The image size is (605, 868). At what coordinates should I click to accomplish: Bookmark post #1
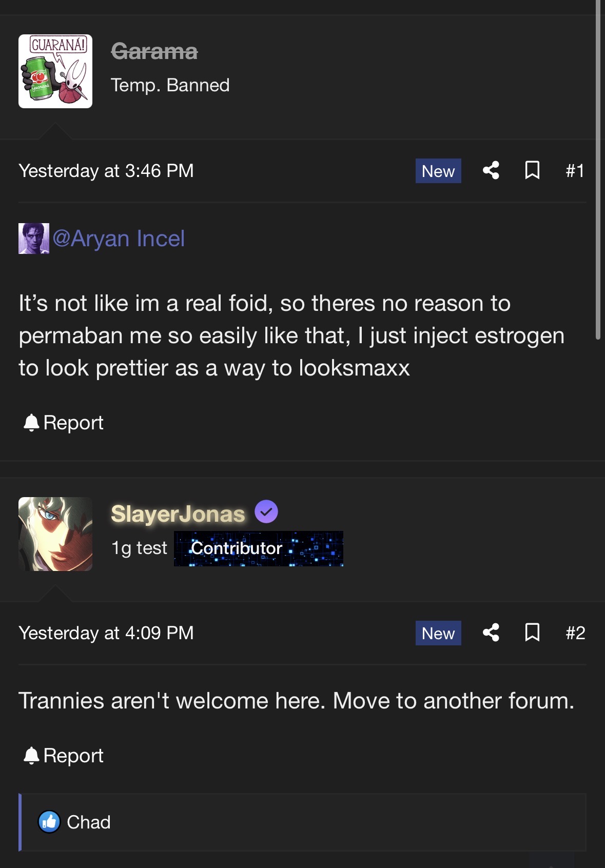click(x=532, y=170)
